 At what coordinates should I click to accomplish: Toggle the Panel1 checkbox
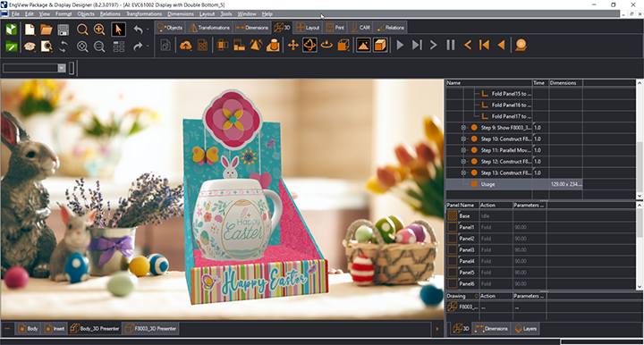pos(453,227)
